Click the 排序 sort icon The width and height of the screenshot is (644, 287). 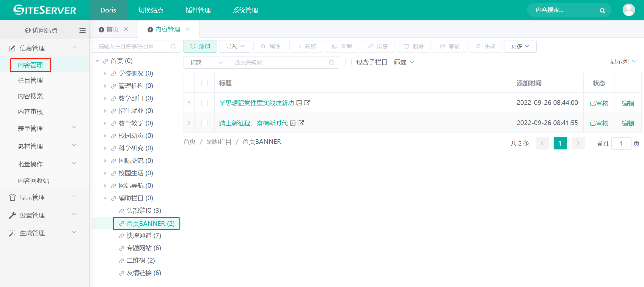370,46
